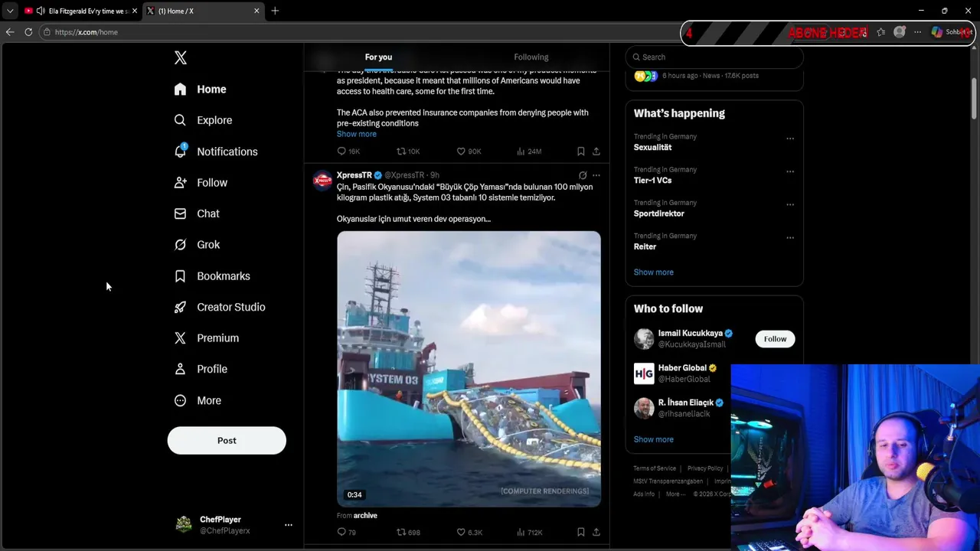Reload the page
The image size is (980, 551).
click(28, 32)
